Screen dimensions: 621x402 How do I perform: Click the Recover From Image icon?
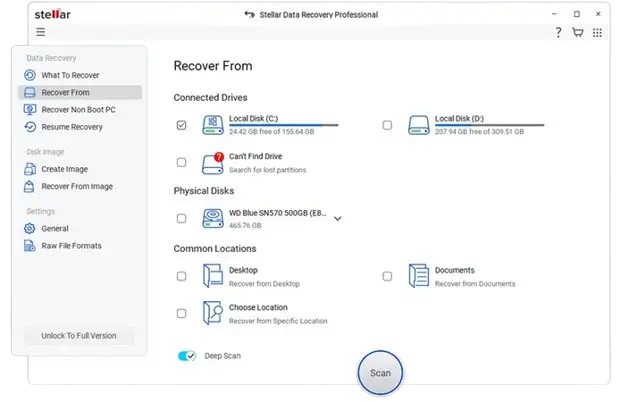pyautogui.click(x=30, y=186)
